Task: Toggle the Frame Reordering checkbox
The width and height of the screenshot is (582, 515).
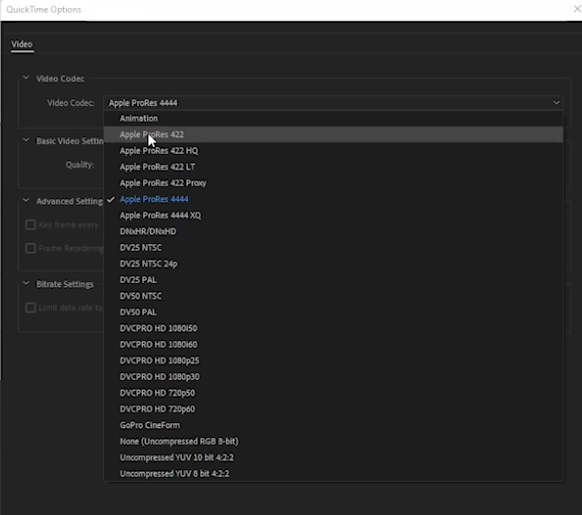Action: (30, 248)
